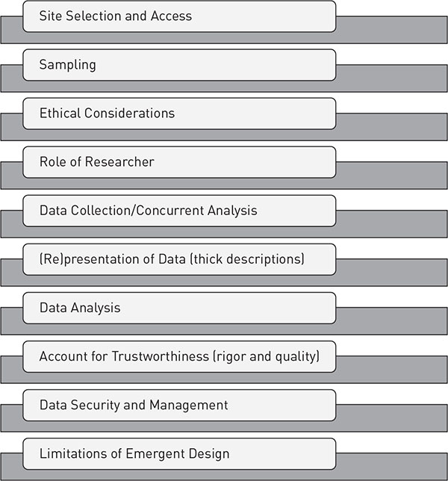This screenshot has width=448, height=481.
Task: Select Account for Trustworthiness box
Action: coord(179,356)
